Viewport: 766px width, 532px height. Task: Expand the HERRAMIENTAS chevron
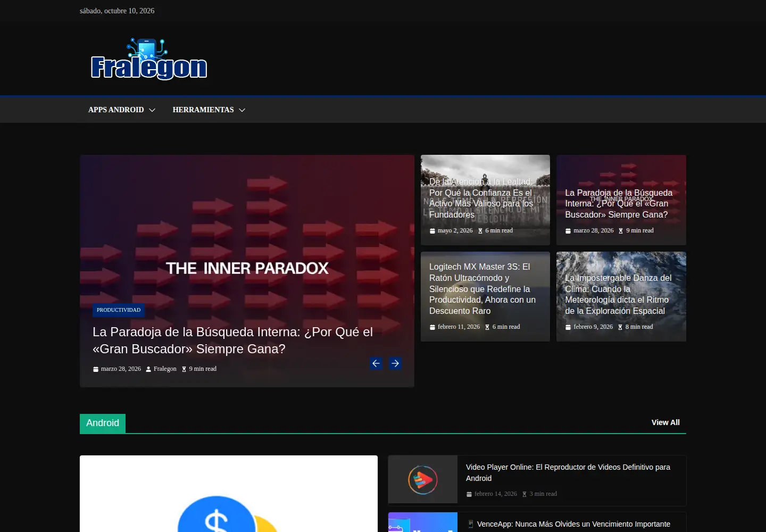click(x=242, y=110)
